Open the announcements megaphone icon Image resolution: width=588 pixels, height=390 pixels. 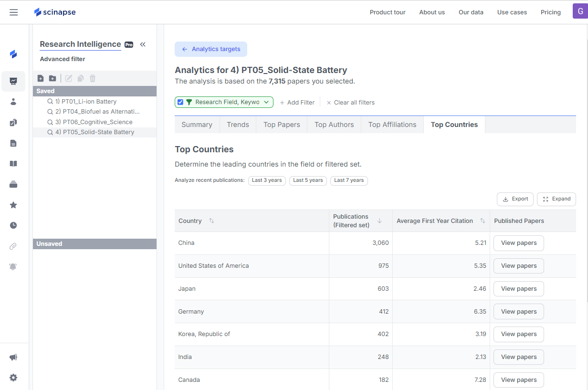(13, 357)
